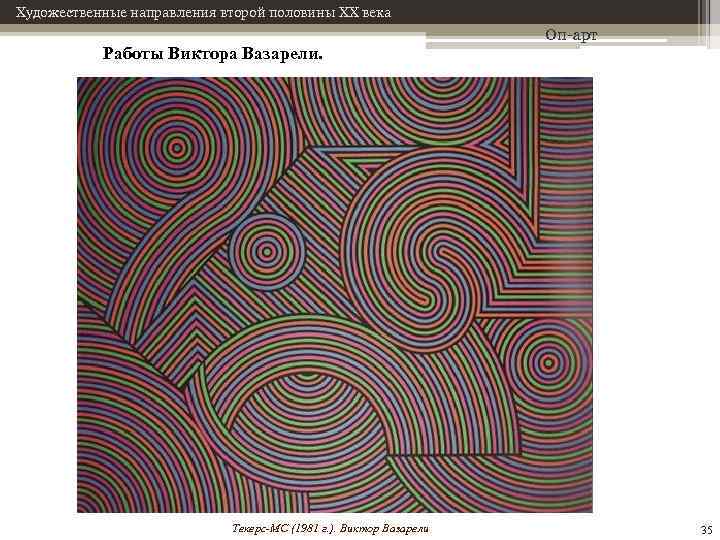The width and height of the screenshot is (720, 540).
Task: Click the 'Оп-арт' section label
Action: tap(571, 35)
